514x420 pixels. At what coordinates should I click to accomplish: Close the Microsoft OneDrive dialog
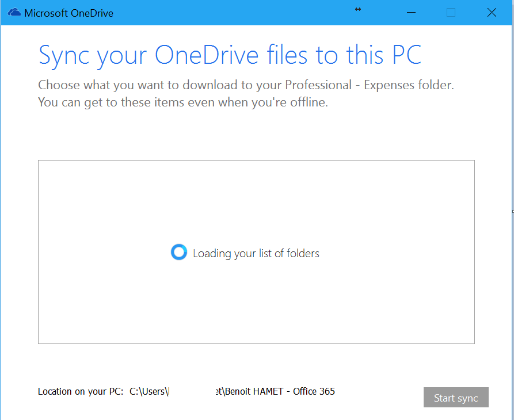pos(491,13)
